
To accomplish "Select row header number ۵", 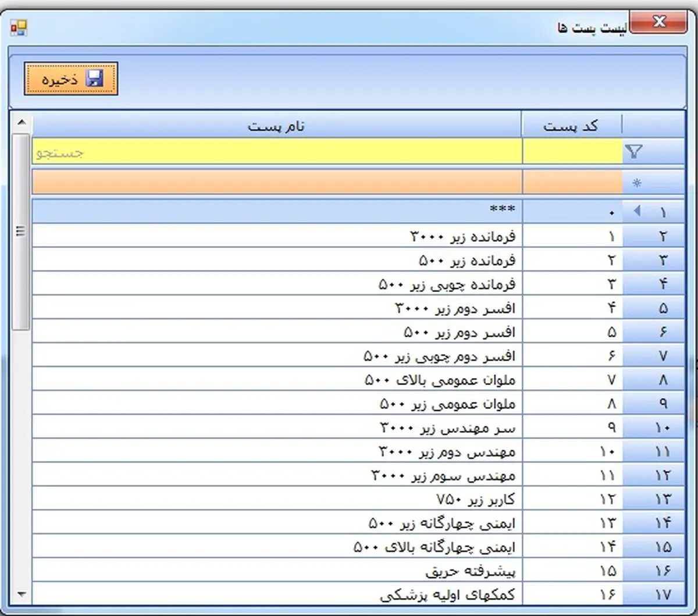I will (654, 308).
